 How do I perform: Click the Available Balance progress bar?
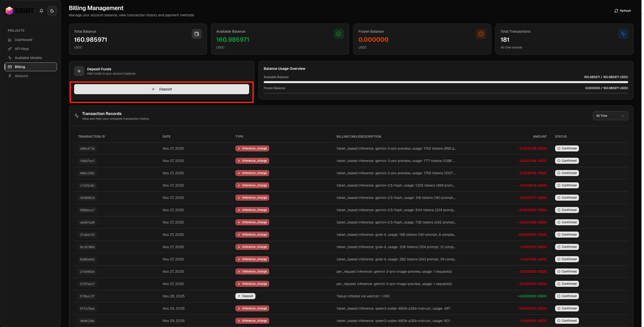pyautogui.click(x=446, y=82)
